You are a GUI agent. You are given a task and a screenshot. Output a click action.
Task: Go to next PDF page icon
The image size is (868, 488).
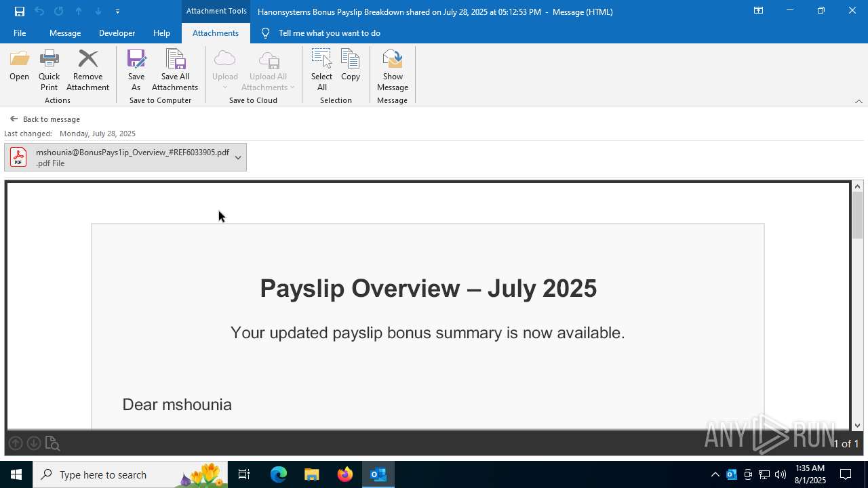(33, 443)
